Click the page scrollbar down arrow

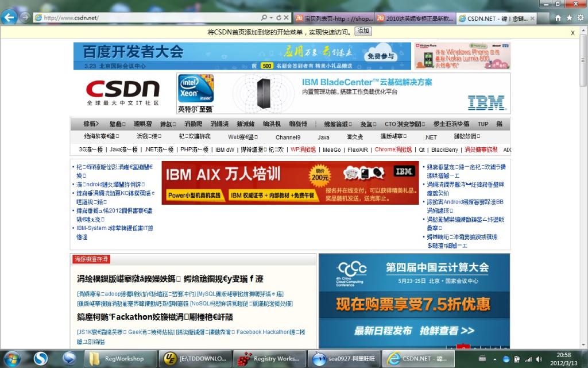point(583,345)
